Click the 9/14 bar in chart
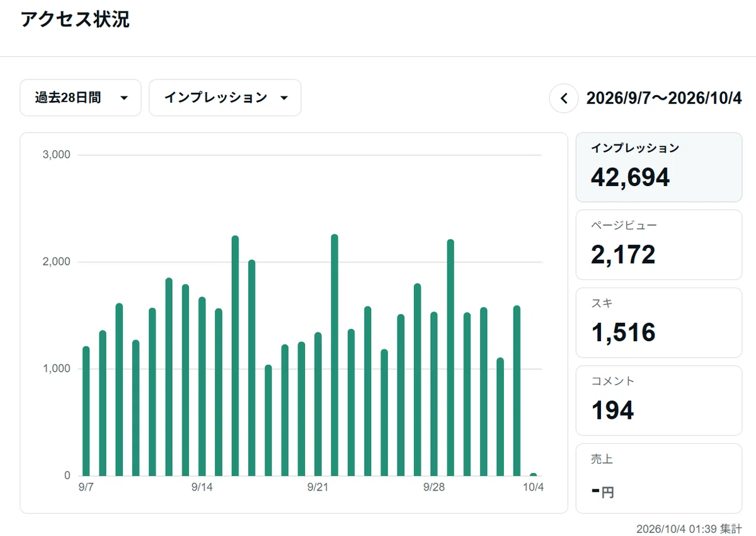756x536 pixels. 202,387
